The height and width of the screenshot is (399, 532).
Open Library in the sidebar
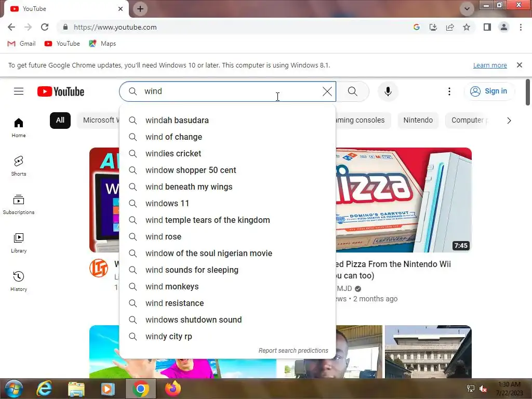coord(19,243)
